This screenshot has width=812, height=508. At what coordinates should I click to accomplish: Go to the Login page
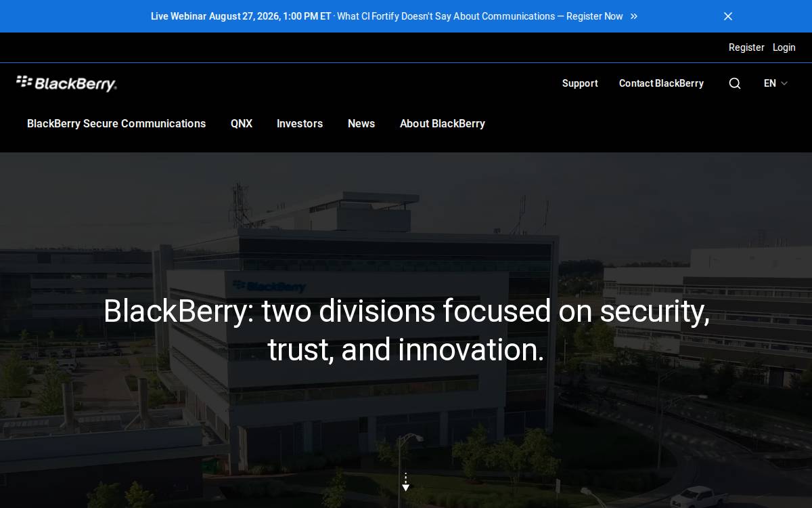coord(784,47)
